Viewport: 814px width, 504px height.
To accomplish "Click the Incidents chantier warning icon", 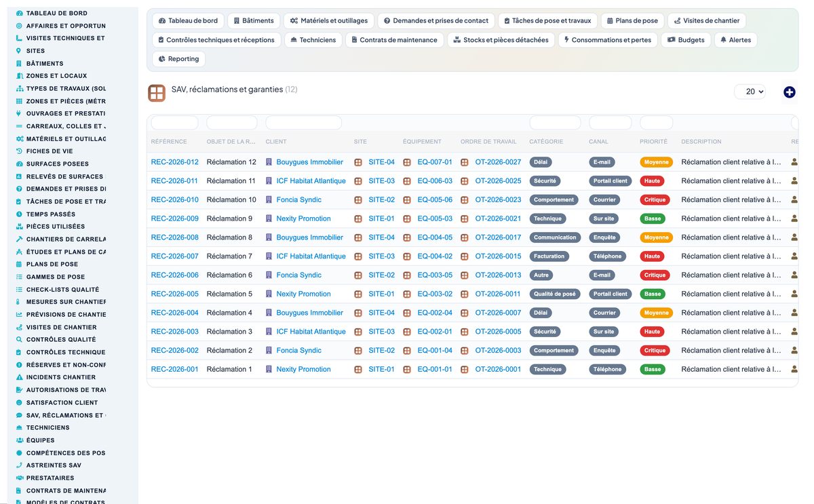I will [x=19, y=377].
